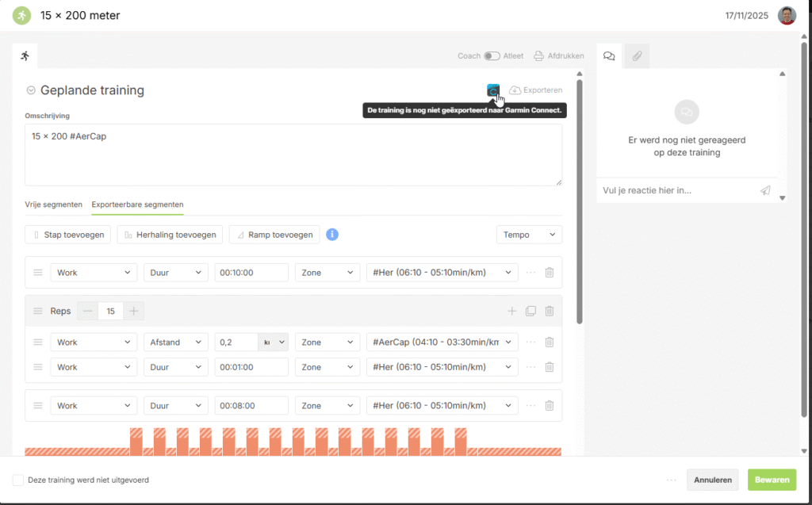Open the #AerCap zone dropdown
The width and height of the screenshot is (812, 505).
coord(442,342)
